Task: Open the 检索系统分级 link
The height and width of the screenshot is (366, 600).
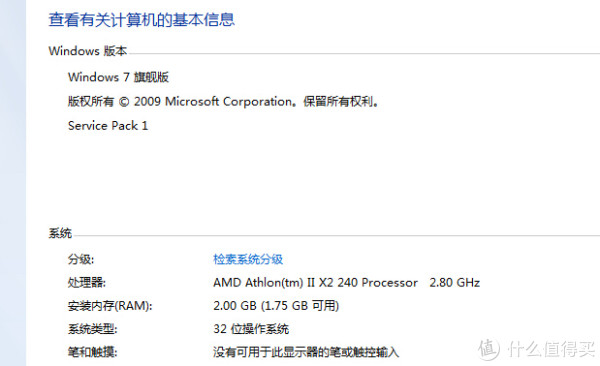Action: 248,259
